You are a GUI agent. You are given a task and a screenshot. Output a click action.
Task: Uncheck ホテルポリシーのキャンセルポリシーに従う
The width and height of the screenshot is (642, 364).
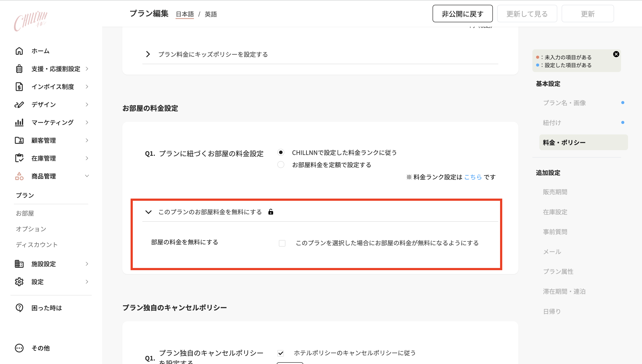click(x=281, y=353)
